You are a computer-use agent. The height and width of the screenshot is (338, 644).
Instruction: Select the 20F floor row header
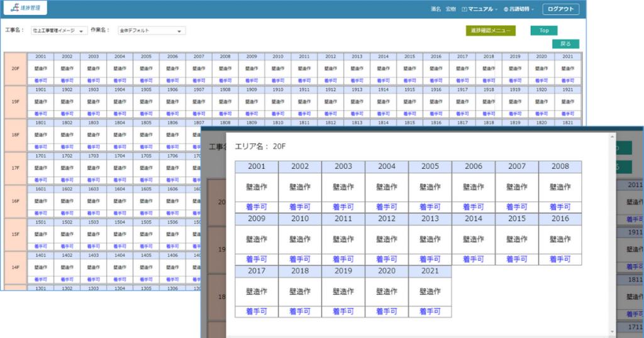[15, 68]
